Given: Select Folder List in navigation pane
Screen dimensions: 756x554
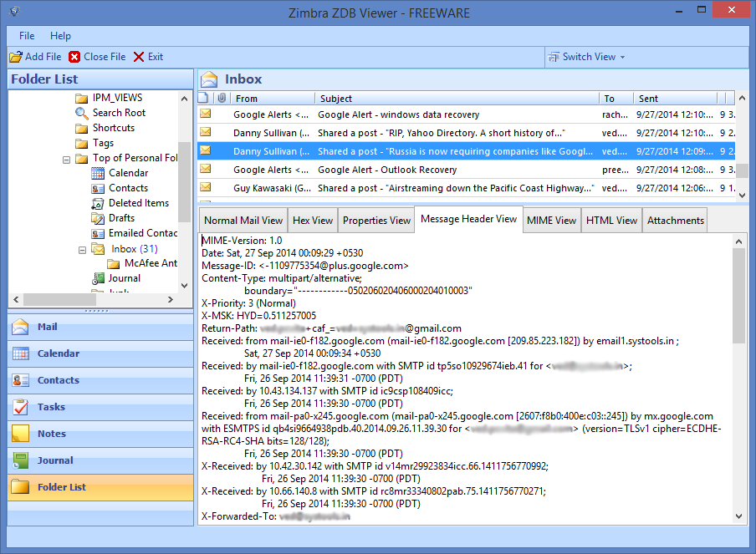Looking at the screenshot, I should click(100, 487).
